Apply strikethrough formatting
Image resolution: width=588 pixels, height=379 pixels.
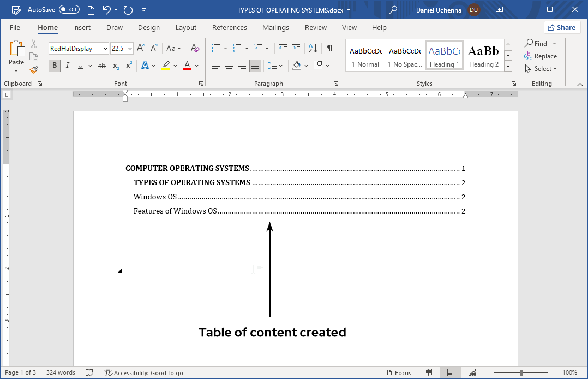pos(101,66)
